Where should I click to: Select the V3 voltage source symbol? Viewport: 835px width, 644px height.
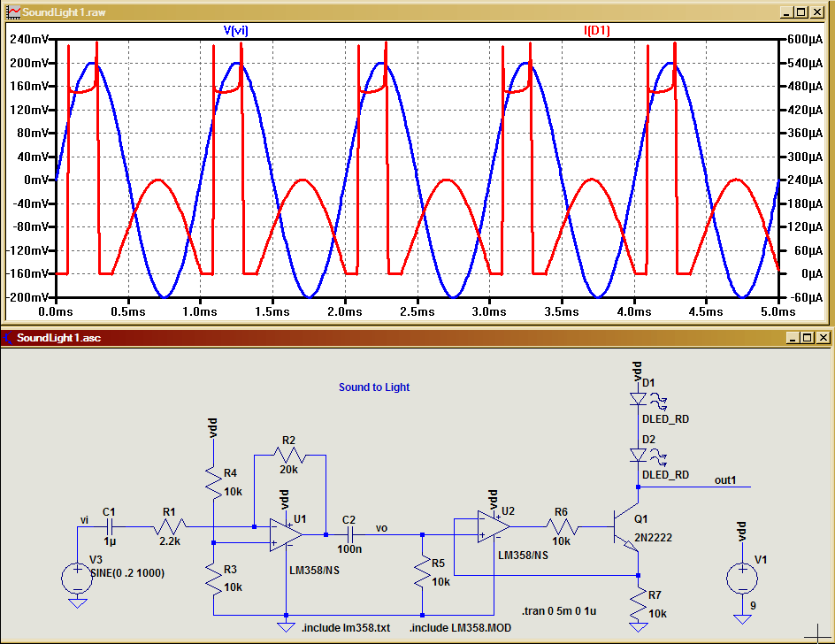click(77, 579)
